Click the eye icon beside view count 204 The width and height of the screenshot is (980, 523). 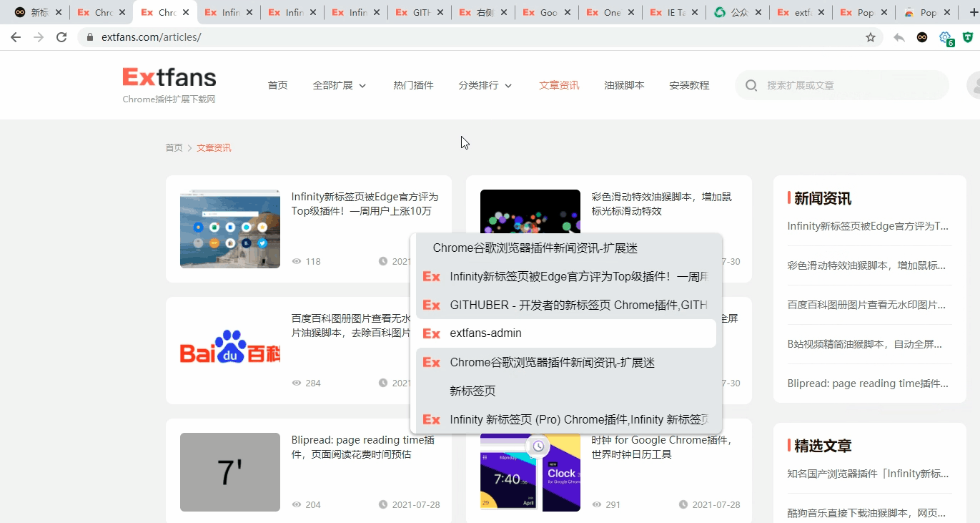tap(297, 505)
